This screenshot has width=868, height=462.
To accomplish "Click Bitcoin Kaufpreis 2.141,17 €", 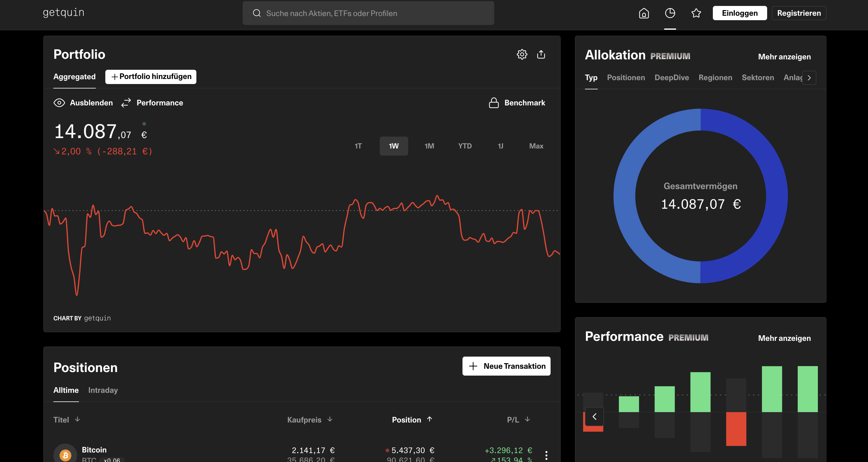I will (x=313, y=450).
